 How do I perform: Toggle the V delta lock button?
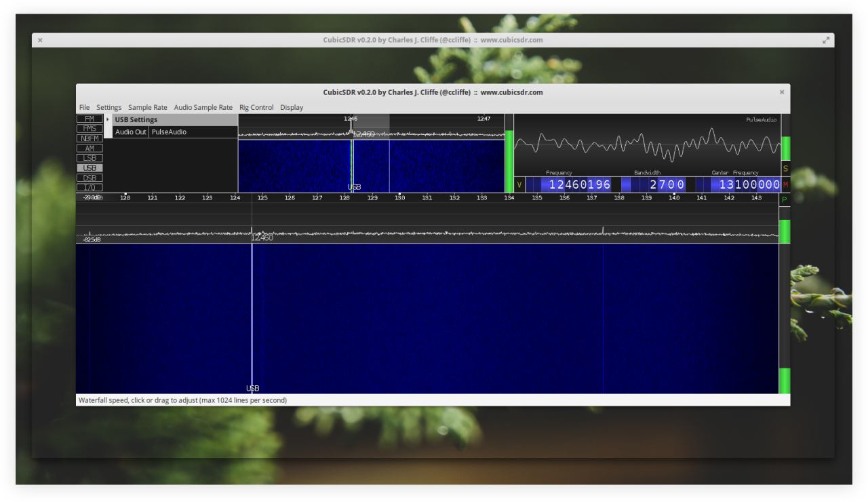[x=519, y=185]
